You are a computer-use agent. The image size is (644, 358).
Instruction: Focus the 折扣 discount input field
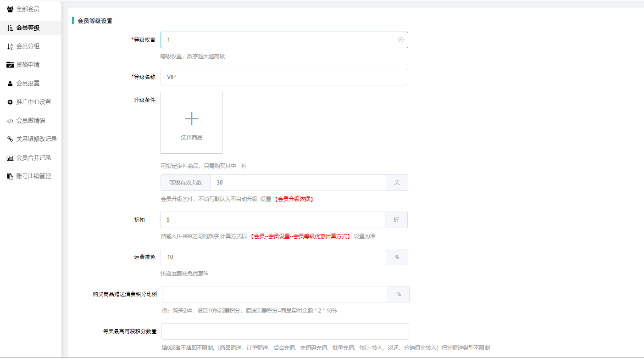272,220
